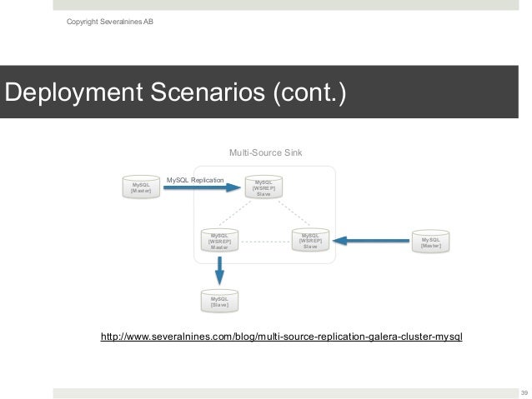Select the MySQL [WSREP] Slave node fed by the unlabeled arrow
This screenshot has width=532, height=399.
coord(310,240)
